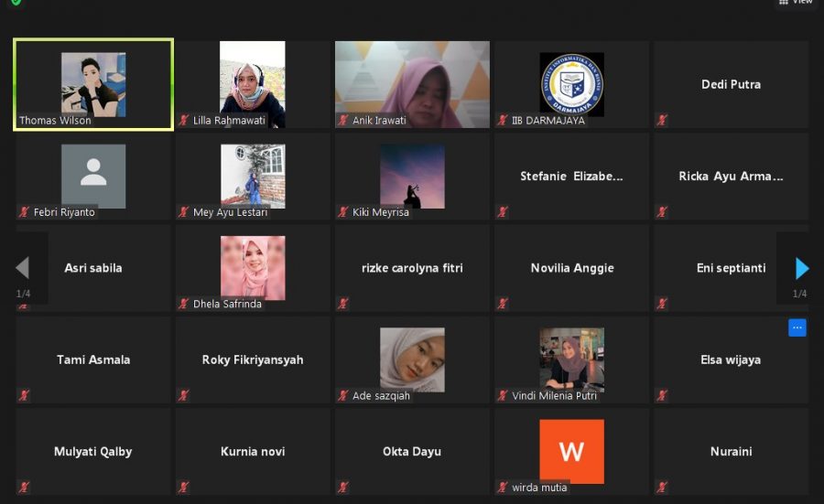Image resolution: width=824 pixels, height=504 pixels.
Task: Click muted mic icon beside Dhela Safrinda
Action: click(183, 304)
